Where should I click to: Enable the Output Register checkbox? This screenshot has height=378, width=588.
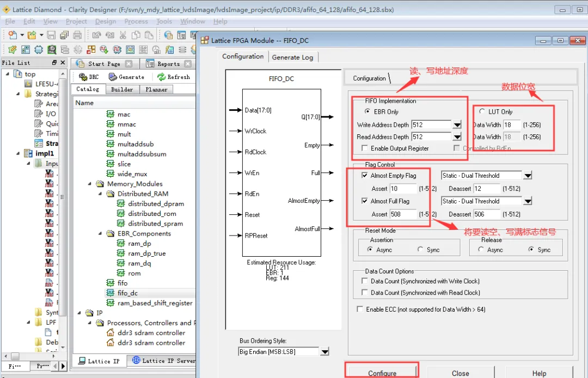coord(364,148)
